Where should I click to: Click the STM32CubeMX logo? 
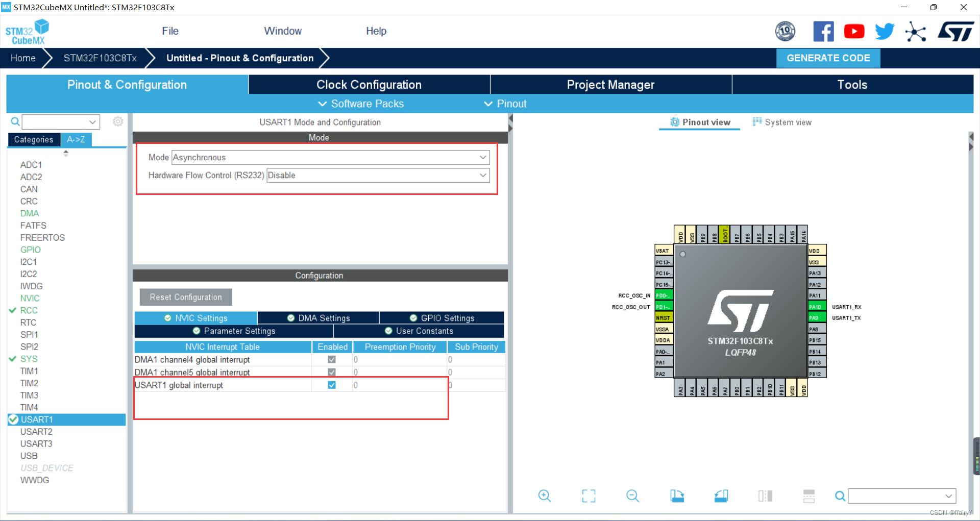tap(27, 32)
